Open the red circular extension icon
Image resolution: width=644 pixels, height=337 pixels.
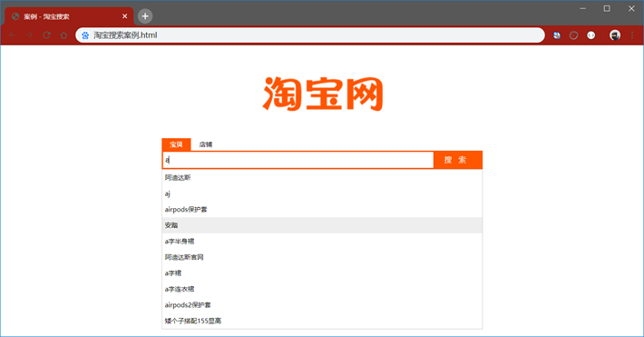574,35
